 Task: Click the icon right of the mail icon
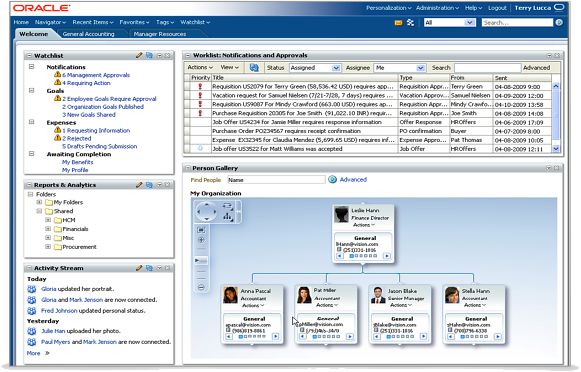(x=410, y=23)
